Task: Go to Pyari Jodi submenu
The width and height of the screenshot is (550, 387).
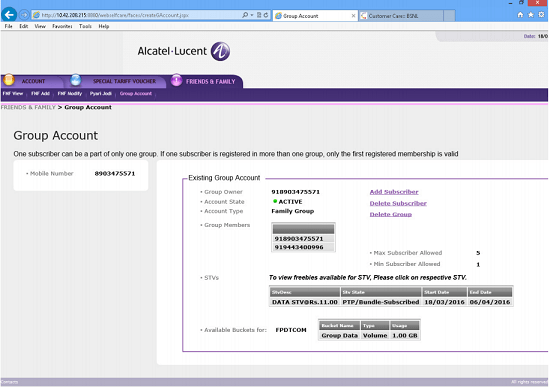Action: coord(101,93)
